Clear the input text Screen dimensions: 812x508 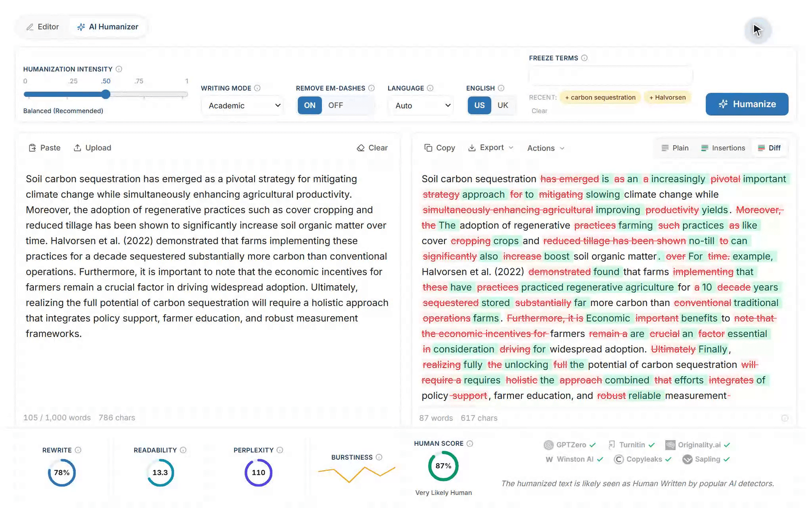click(x=372, y=148)
